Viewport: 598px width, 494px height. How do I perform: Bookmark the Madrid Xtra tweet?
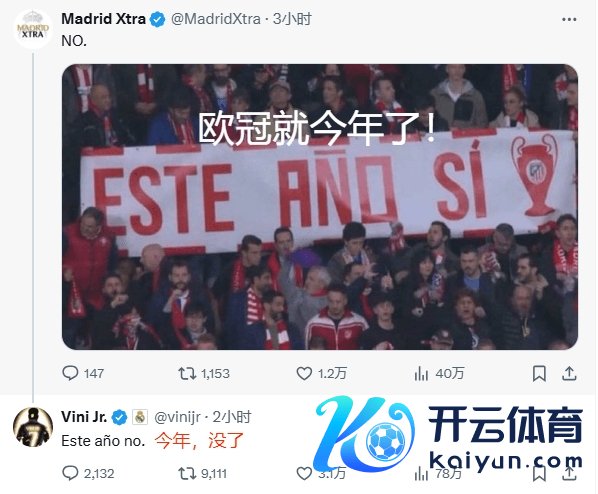539,373
